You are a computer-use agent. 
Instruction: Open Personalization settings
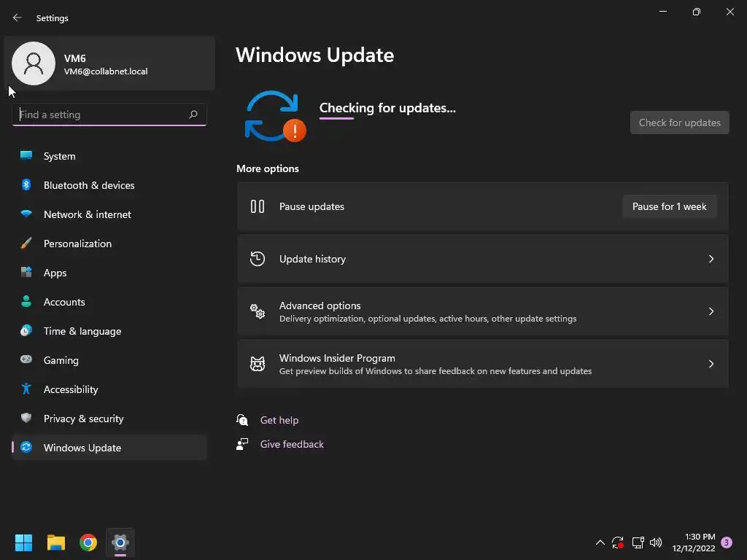coord(109,244)
